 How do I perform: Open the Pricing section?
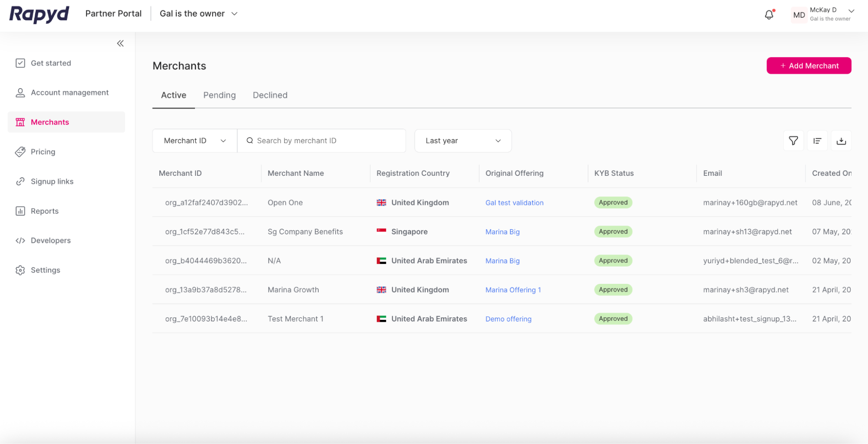coord(43,152)
